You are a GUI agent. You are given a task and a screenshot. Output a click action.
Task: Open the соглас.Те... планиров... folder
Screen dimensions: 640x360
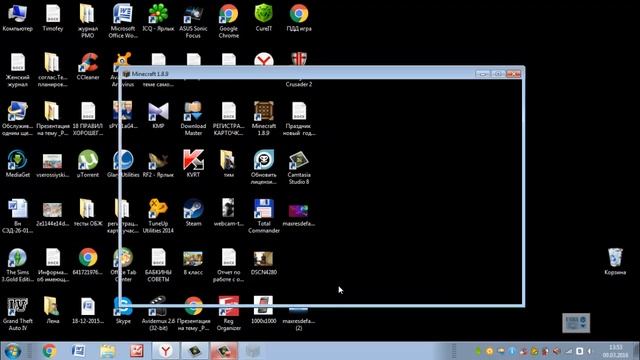[x=53, y=70]
